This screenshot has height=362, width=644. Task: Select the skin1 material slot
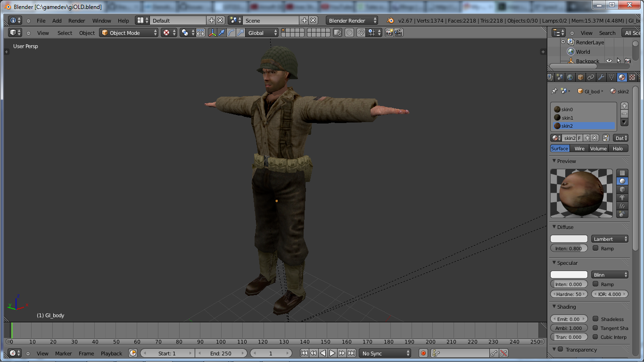click(x=584, y=118)
